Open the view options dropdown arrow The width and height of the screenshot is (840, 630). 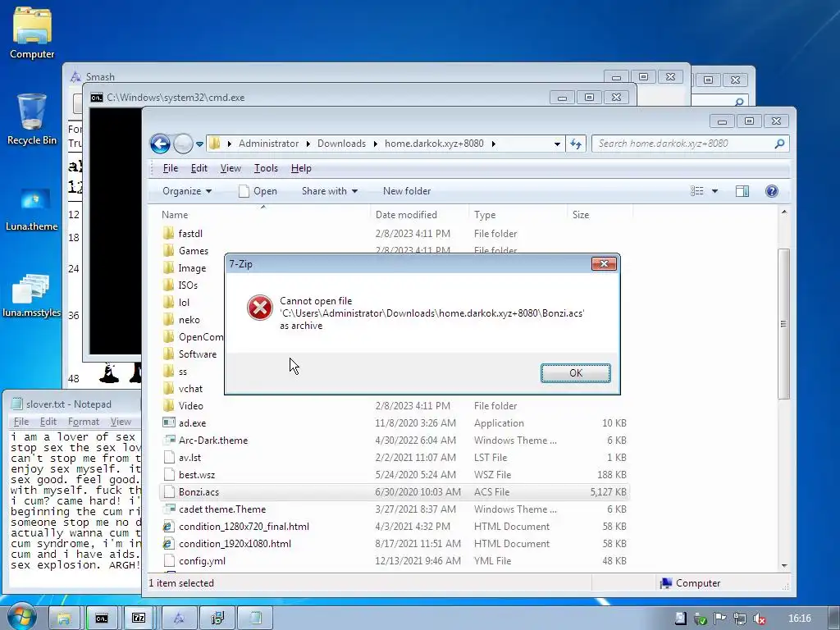coord(714,191)
